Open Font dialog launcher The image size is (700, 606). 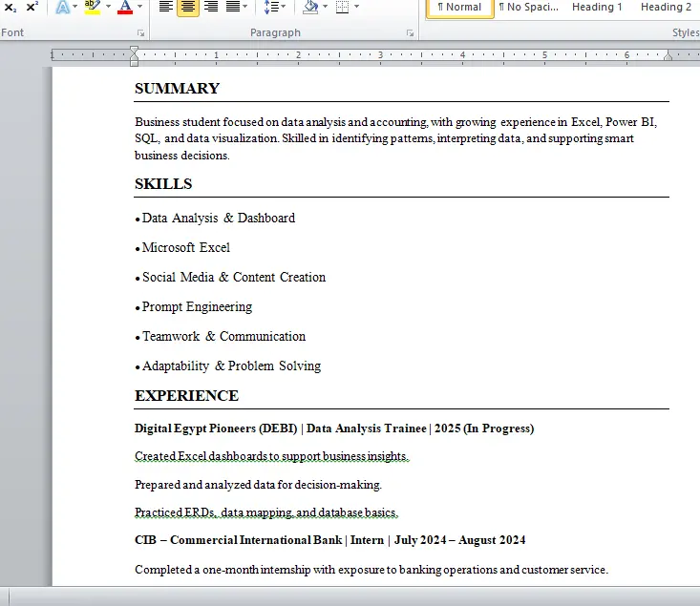141,33
